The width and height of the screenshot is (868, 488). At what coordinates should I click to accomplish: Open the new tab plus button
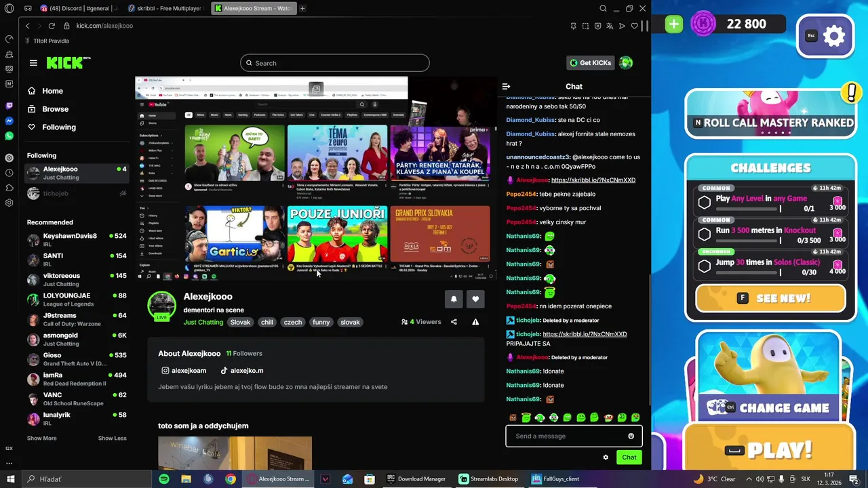pyautogui.click(x=302, y=8)
